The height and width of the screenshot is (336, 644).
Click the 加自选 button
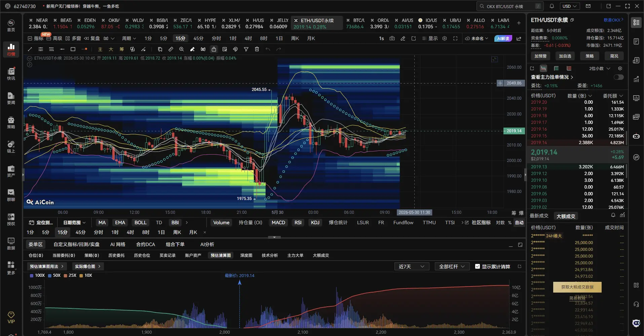click(565, 56)
